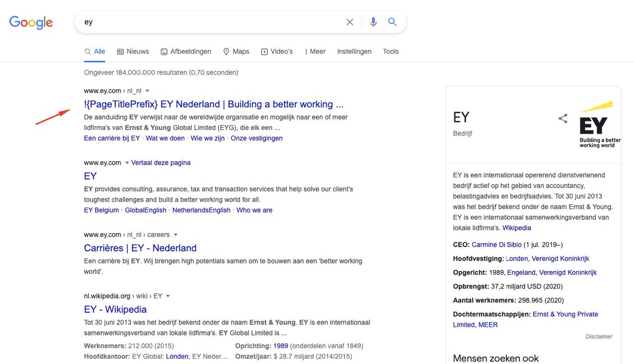Click the 'MEER' link under Dochtermaatschappijen
The height and width of the screenshot is (364, 634).
click(x=488, y=325)
